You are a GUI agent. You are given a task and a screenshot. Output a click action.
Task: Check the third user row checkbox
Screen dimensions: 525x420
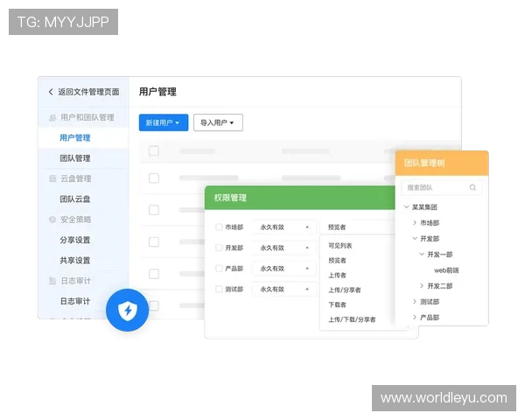(154, 241)
